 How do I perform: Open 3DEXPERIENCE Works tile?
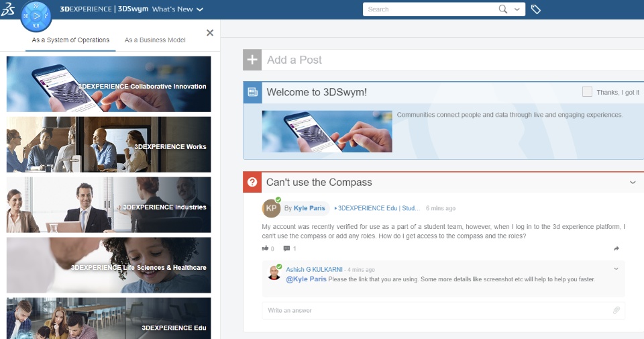tap(109, 144)
